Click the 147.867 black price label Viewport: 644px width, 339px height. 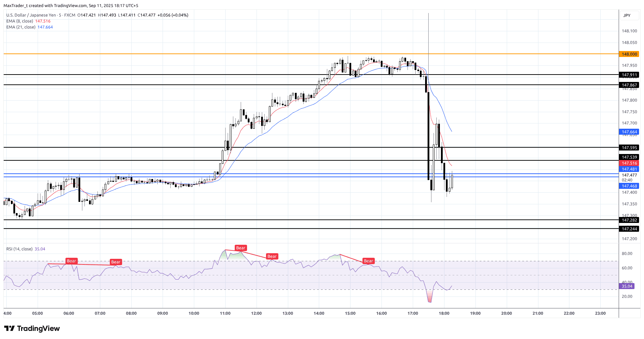pos(629,85)
